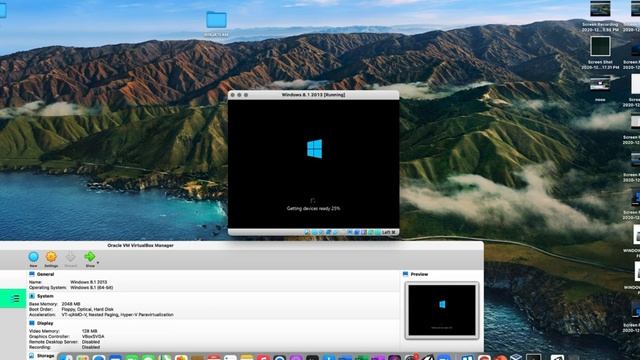The width and height of the screenshot is (640, 360).
Task: Focus the 'Windows 8.1 2013 [Running]' title bar
Action: coord(313,95)
